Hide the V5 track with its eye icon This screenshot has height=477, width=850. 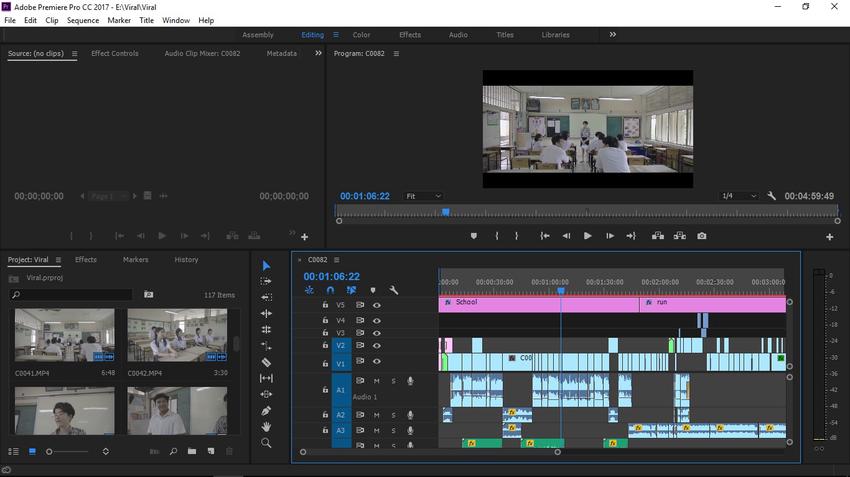tap(377, 305)
